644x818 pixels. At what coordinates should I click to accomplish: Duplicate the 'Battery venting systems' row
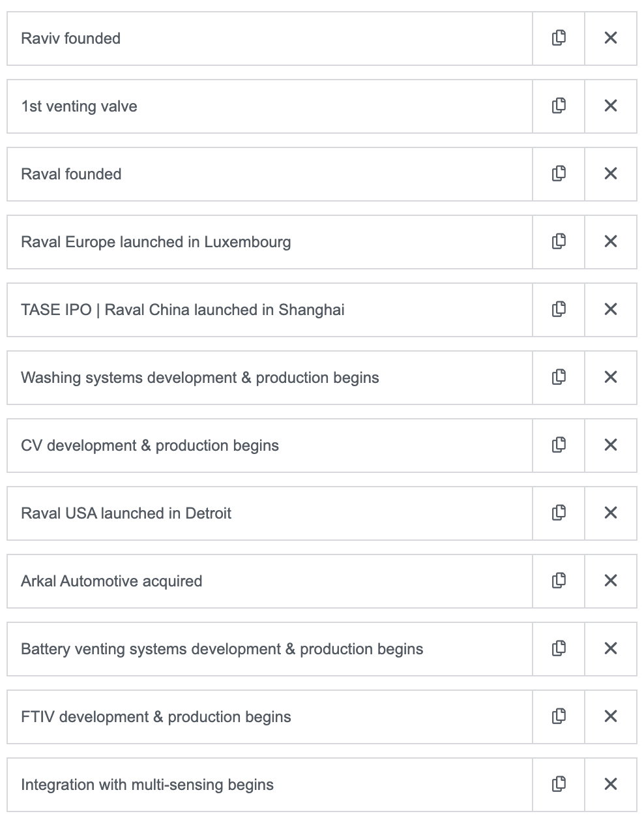tap(559, 648)
